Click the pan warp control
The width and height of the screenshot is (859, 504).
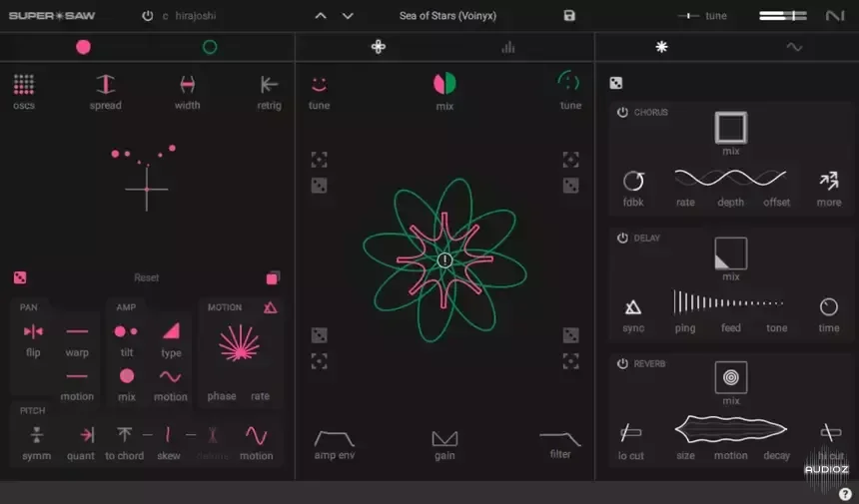click(x=77, y=331)
